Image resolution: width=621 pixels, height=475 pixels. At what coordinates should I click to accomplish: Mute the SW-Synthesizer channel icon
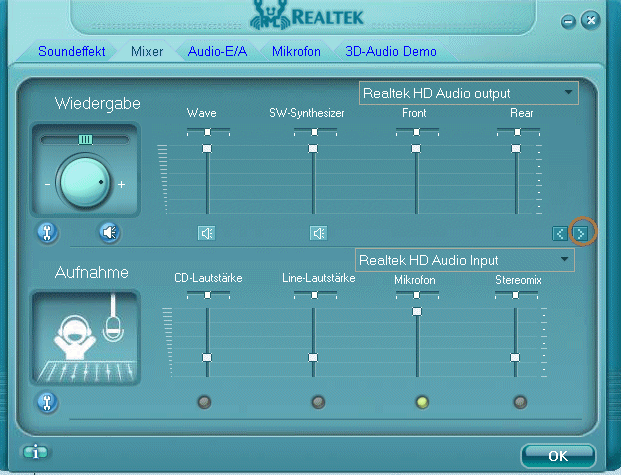318,233
